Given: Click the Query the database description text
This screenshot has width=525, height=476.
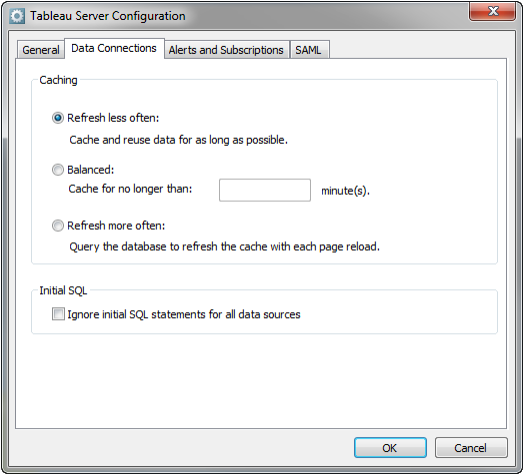Looking at the screenshot, I should pos(225,247).
